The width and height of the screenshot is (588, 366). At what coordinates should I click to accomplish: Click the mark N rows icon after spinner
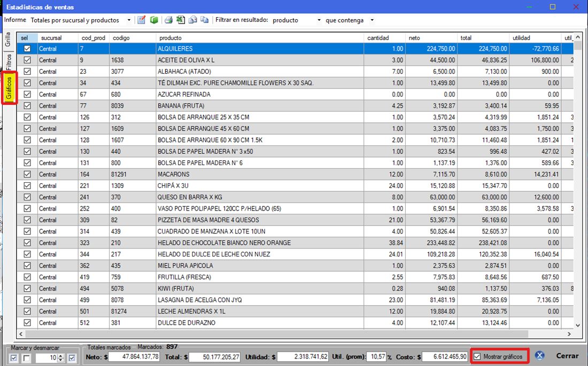pos(72,358)
